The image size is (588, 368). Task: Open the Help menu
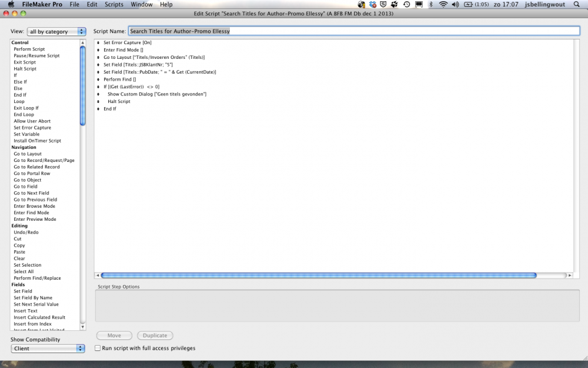(166, 5)
